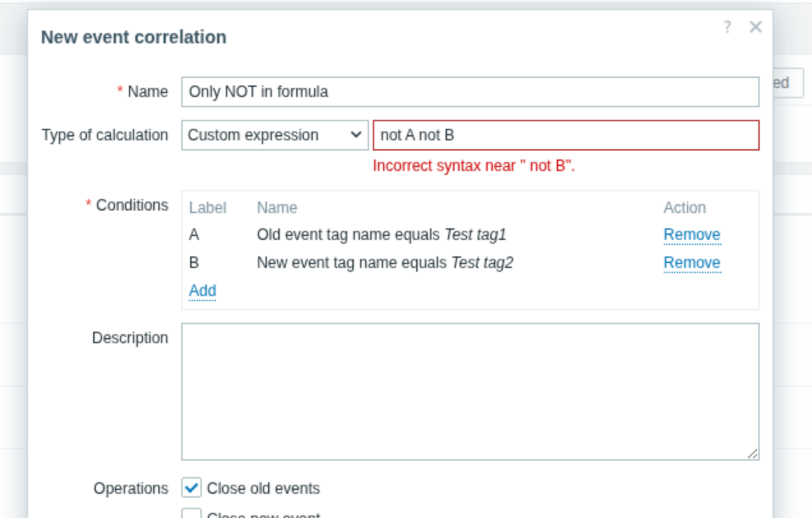
Task: Select the Old event tag name condition row
Action: tap(381, 235)
